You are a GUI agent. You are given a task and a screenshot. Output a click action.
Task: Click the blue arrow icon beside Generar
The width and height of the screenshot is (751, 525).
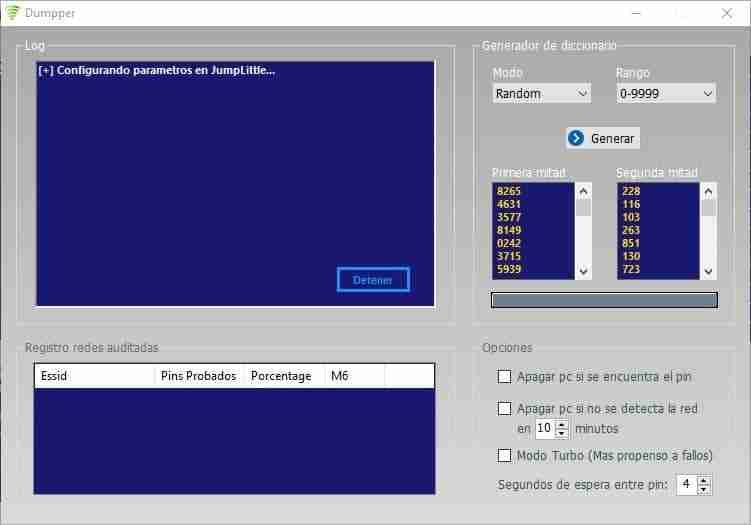coord(576,138)
